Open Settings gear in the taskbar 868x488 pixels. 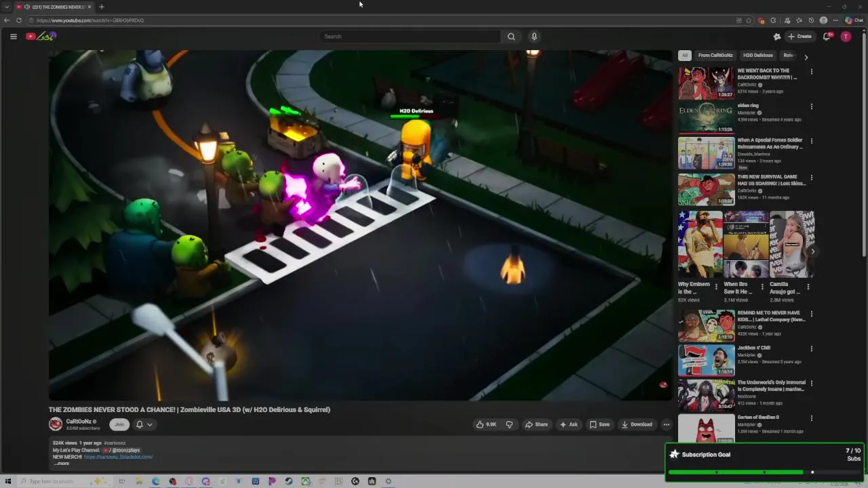point(389,481)
